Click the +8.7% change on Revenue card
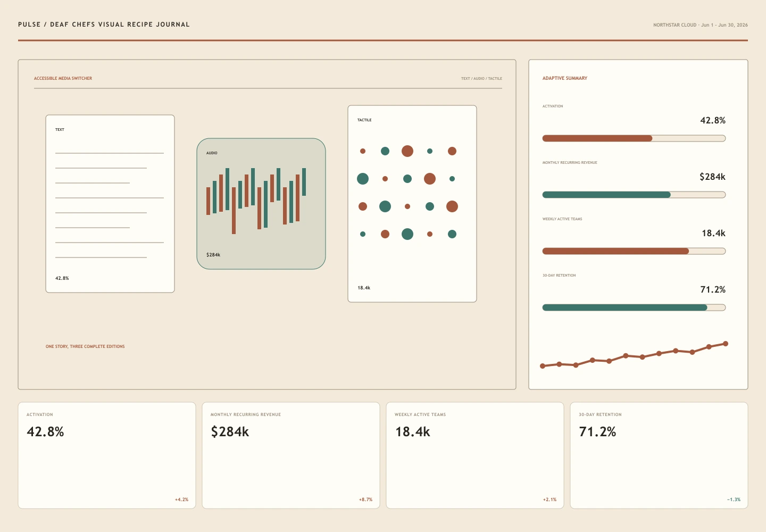This screenshot has height=532, width=766. [365, 500]
